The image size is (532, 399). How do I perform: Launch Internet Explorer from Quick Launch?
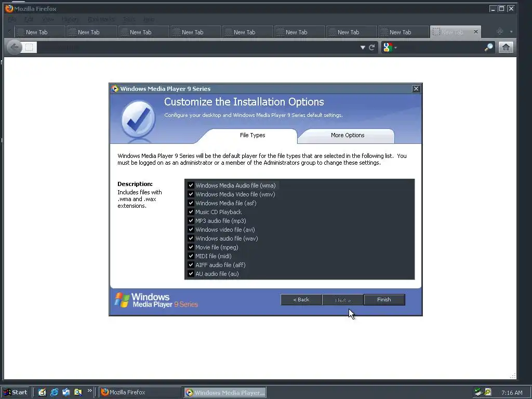point(54,392)
